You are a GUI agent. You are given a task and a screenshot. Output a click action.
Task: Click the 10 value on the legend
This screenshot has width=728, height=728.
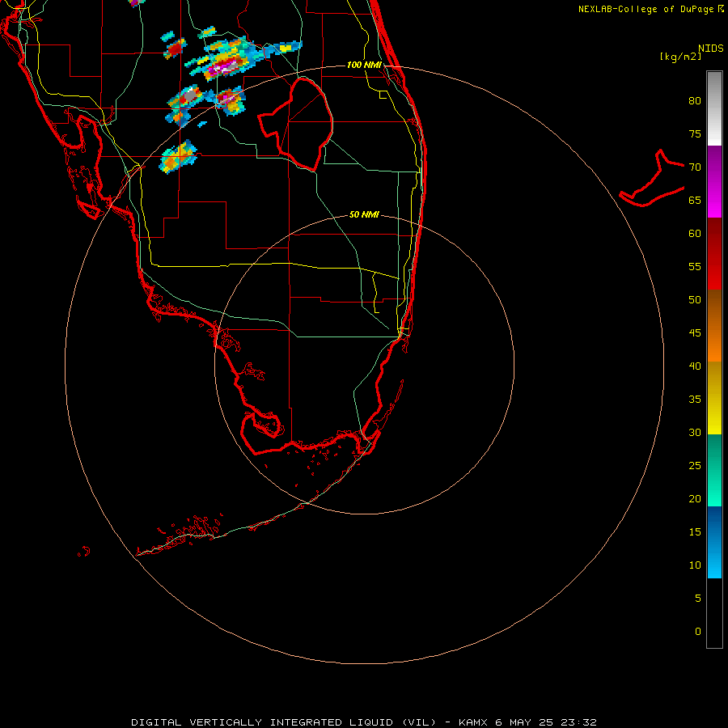tap(695, 565)
